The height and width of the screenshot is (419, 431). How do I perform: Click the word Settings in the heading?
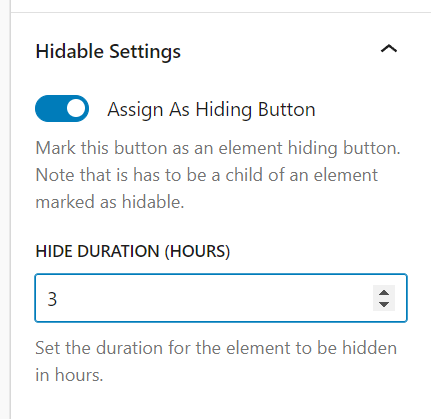pyautogui.click(x=145, y=52)
